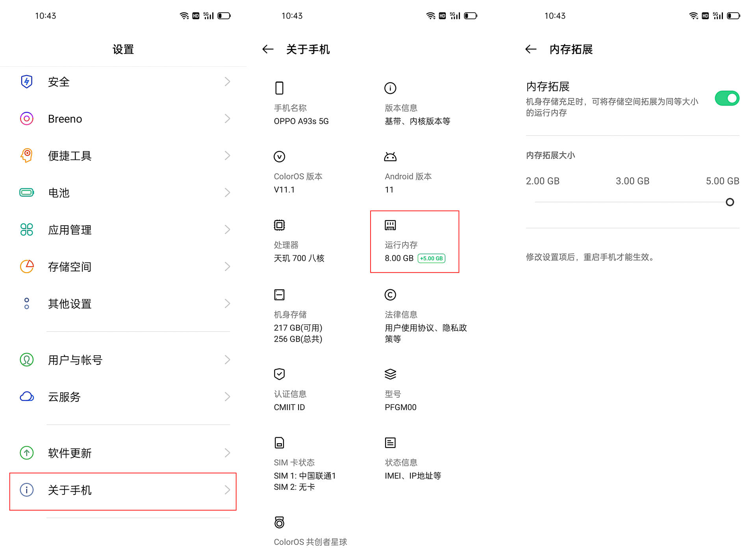The image size is (756, 548).
Task: Open the 便捷工具 tools icon
Action: point(26,155)
